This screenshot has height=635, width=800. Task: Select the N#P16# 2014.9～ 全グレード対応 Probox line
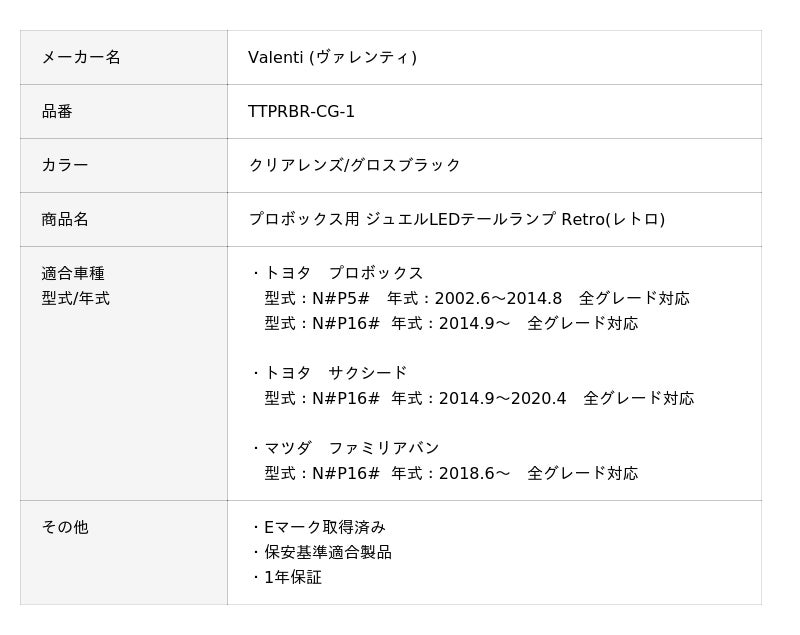coord(451,323)
